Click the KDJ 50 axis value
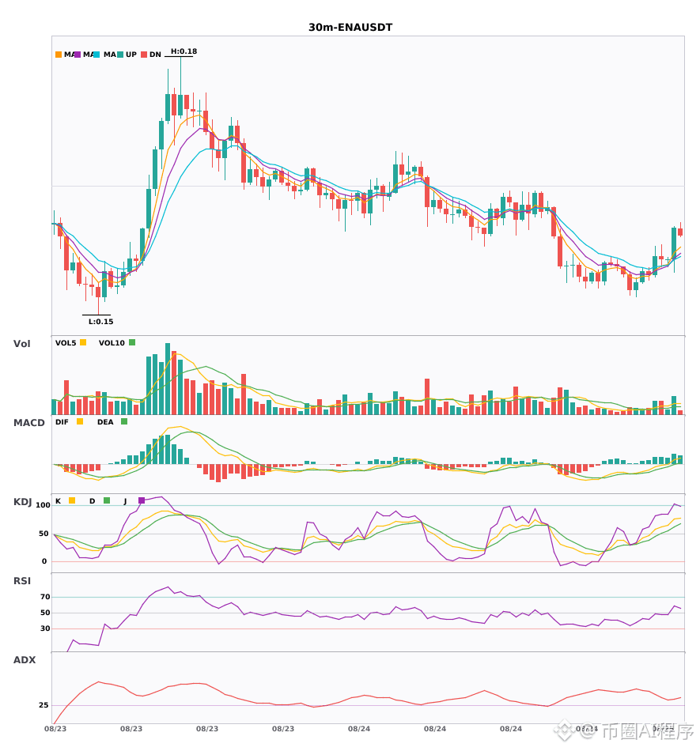The height and width of the screenshot is (751, 700). (44, 534)
